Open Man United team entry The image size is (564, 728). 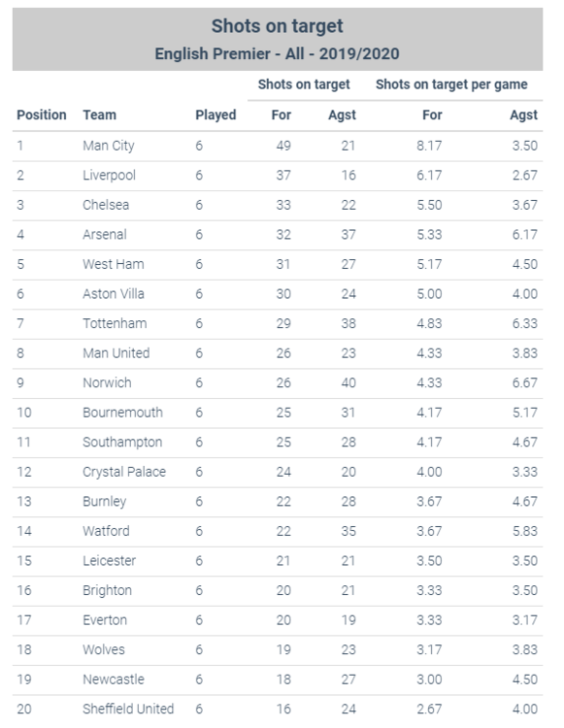(116, 353)
